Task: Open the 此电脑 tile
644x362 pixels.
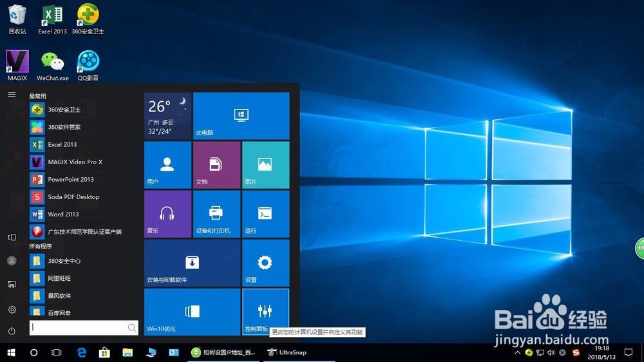Action: coord(241,116)
